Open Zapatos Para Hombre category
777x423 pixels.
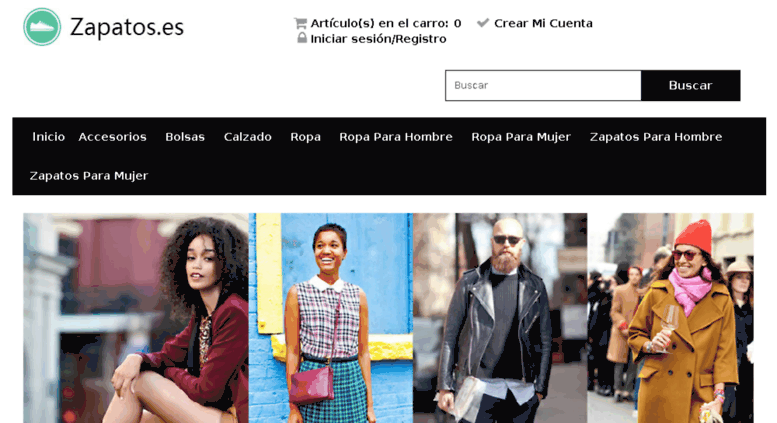(x=656, y=137)
